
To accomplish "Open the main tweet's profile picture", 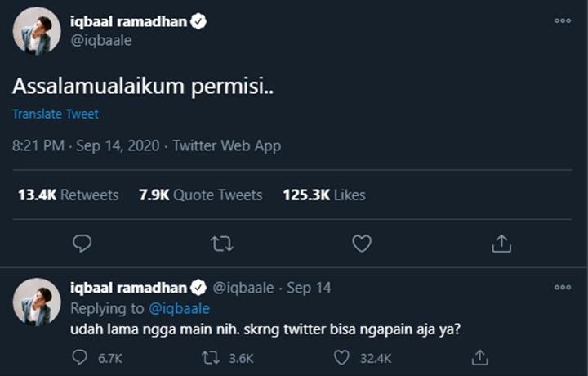I will pos(37,31).
